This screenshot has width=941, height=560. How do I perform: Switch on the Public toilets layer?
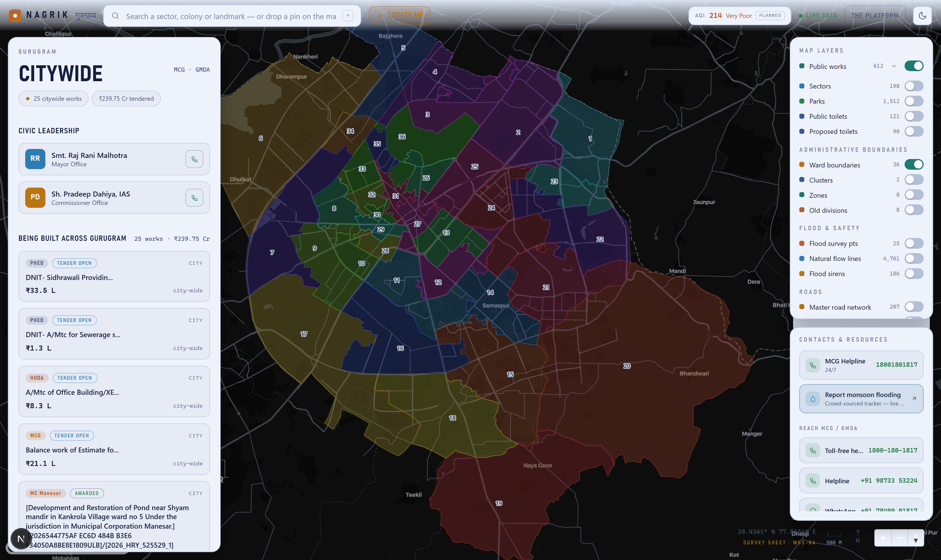pos(914,116)
